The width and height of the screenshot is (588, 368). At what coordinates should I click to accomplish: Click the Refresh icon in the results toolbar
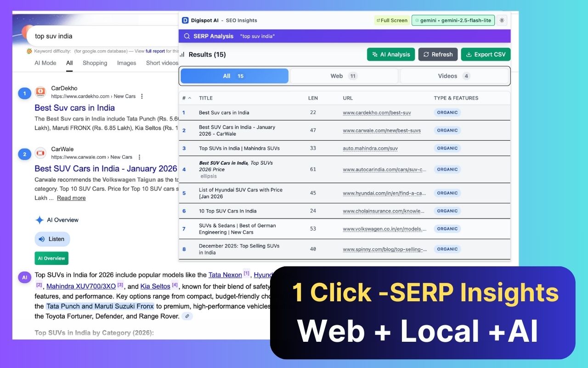coord(425,54)
